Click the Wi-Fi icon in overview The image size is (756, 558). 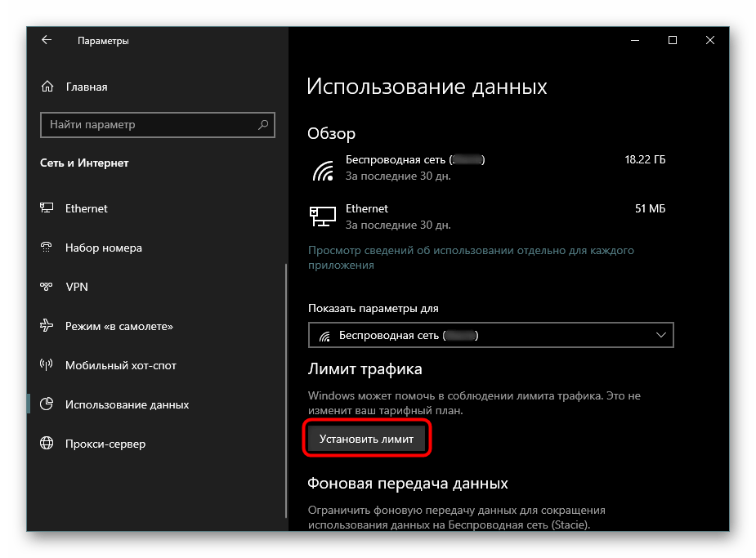click(324, 169)
